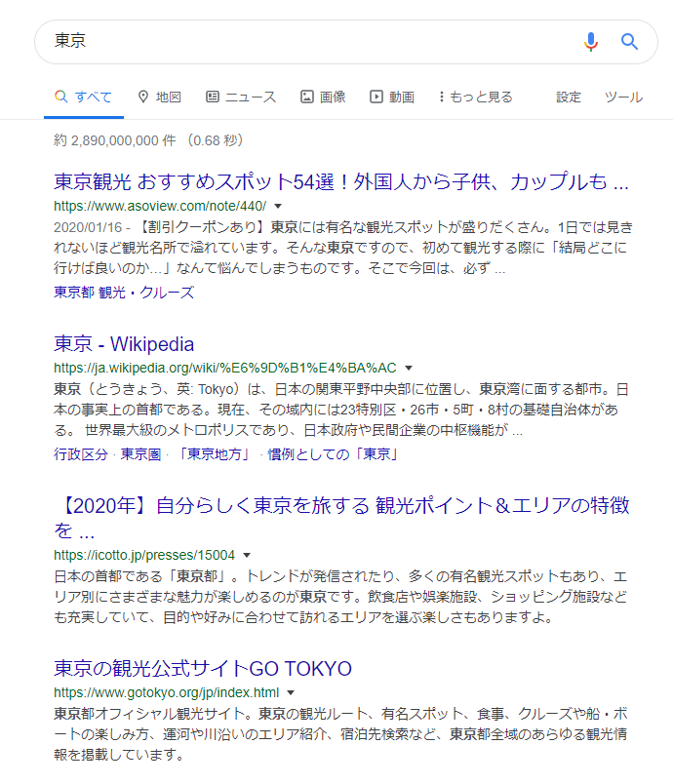This screenshot has height=784, width=673.
Task: Open the 東京圏 sitelink
Action: point(141,454)
